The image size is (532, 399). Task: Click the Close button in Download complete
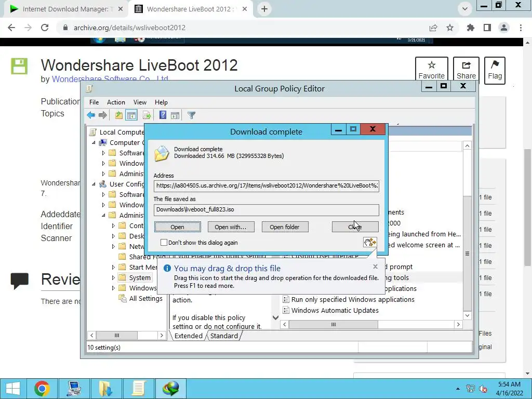click(355, 227)
